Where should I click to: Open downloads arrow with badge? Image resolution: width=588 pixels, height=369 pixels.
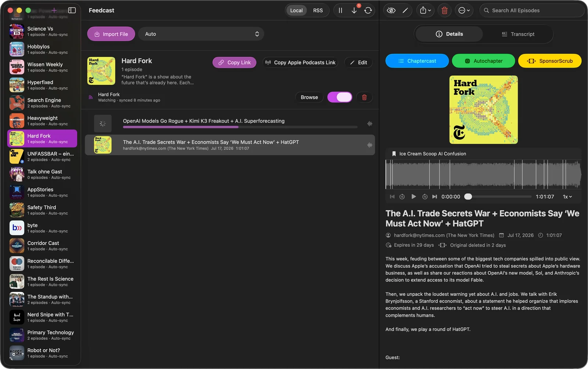tap(354, 10)
